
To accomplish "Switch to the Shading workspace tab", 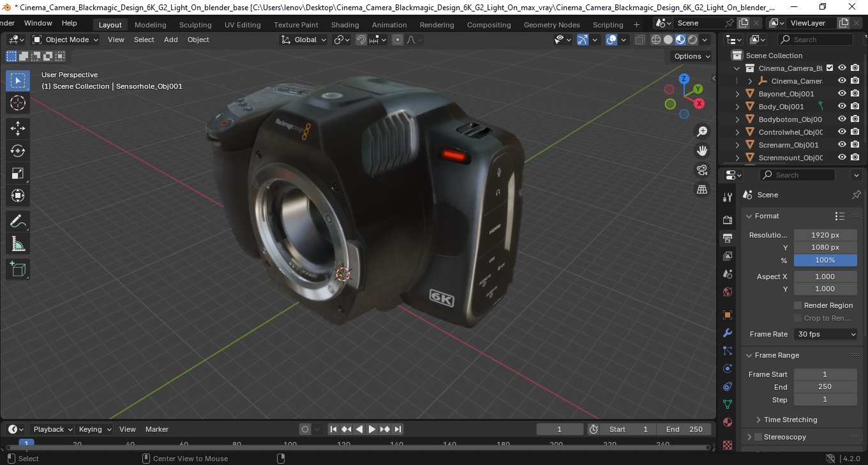I will [x=345, y=25].
